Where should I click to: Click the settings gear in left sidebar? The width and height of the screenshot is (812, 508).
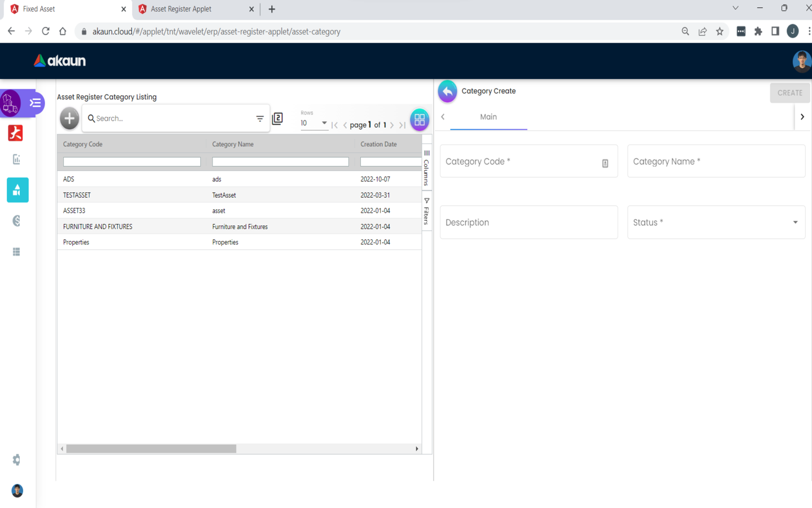pyautogui.click(x=16, y=460)
